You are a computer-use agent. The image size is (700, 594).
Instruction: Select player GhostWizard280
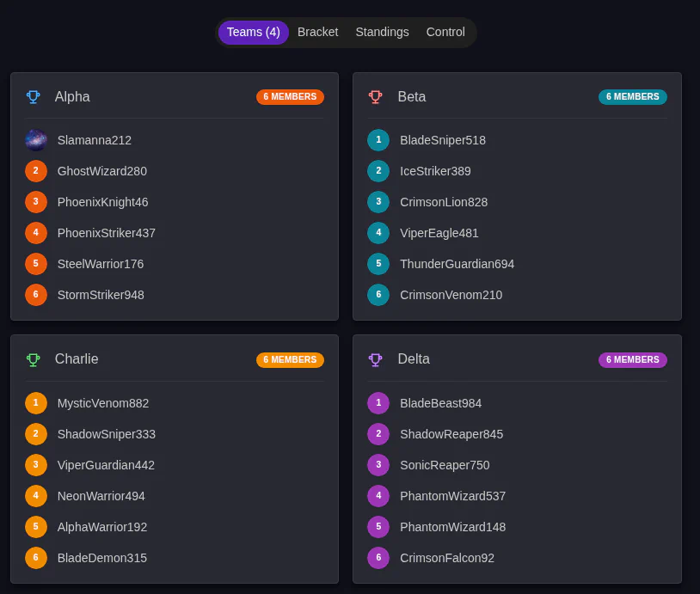(x=101, y=171)
